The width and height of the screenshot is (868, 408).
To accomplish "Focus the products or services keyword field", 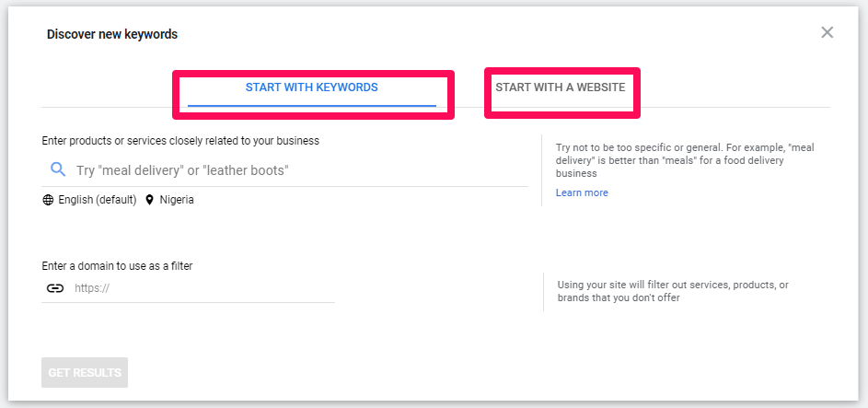I will point(295,170).
